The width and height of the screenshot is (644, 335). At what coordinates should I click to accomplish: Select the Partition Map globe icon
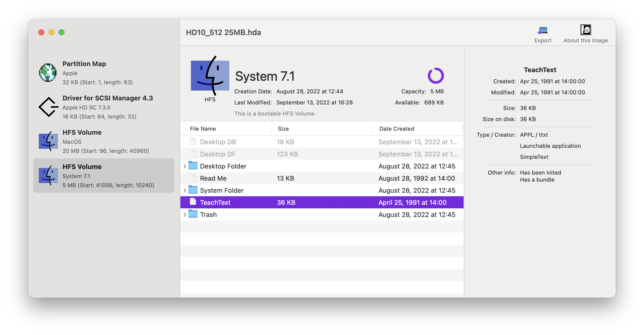click(48, 73)
